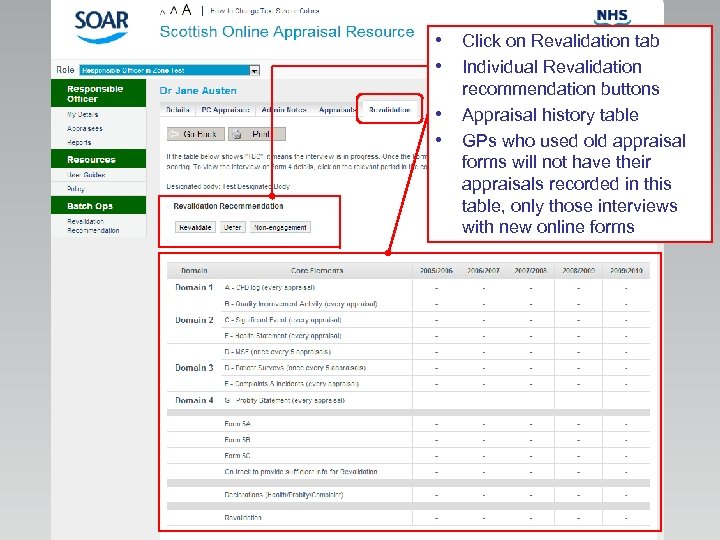The width and height of the screenshot is (720, 540).
Task: Click the Revalidation row in table
Action: click(x=408, y=518)
